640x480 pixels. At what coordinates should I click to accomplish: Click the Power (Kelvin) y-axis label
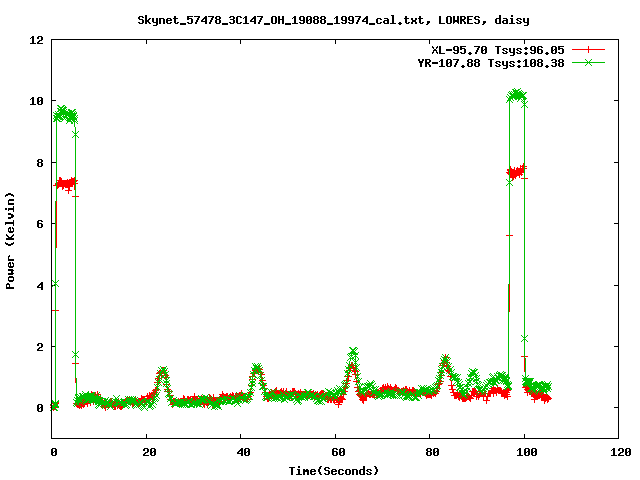(10, 241)
